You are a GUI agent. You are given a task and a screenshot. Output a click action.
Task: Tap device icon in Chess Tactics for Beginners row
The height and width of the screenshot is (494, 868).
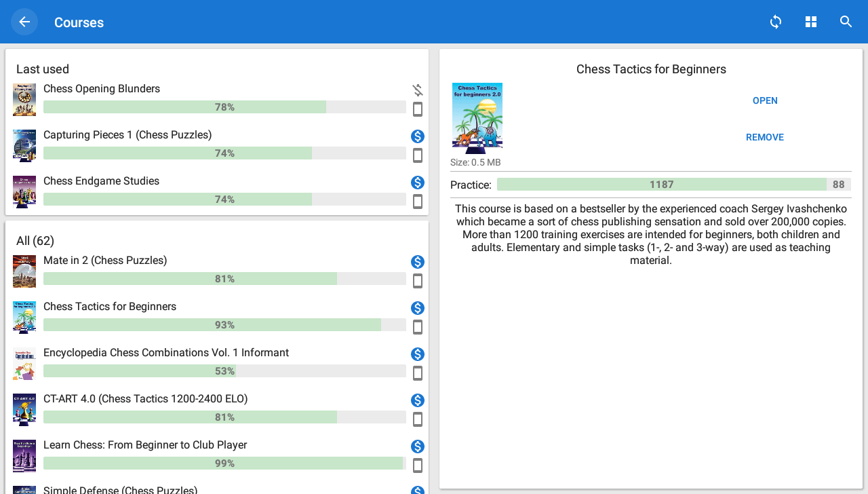coord(418,327)
